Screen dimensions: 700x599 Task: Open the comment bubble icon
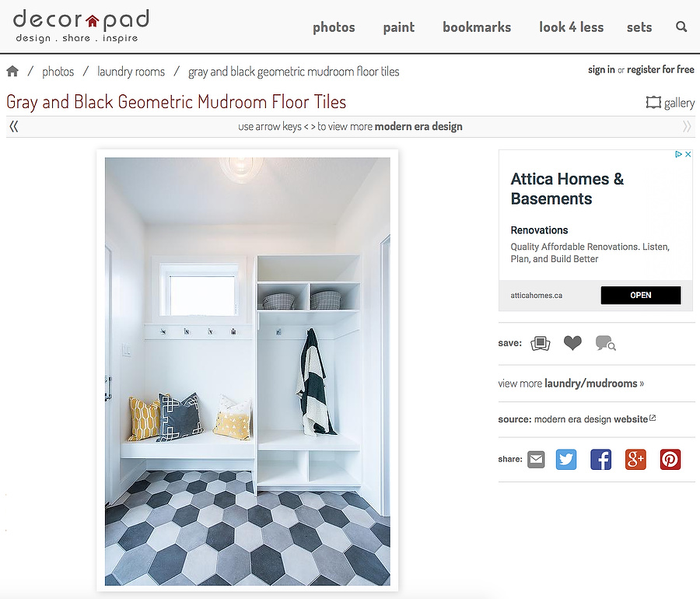pyautogui.click(x=605, y=343)
